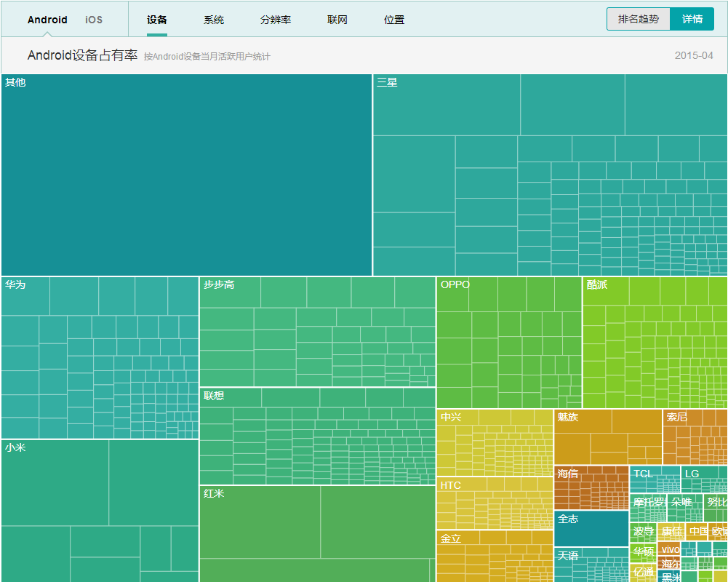Select the 黑米 treemap block
728x582 pixels.
point(669,576)
